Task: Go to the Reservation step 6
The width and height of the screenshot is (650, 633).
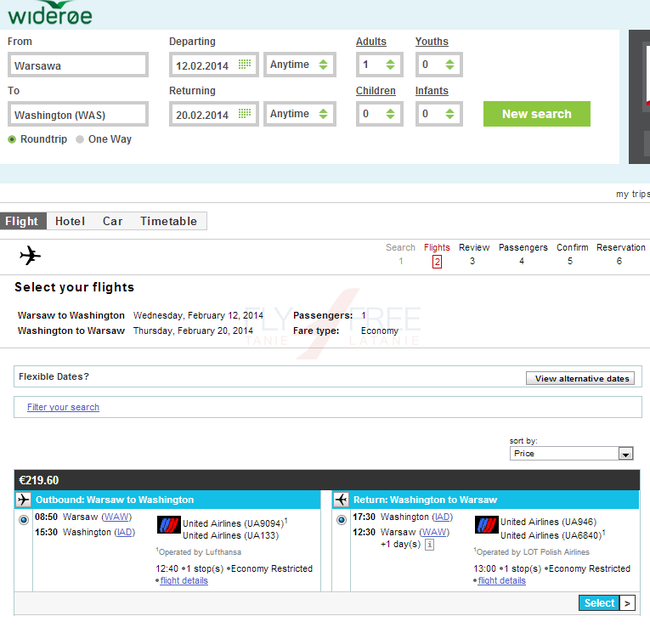Action: (621, 254)
